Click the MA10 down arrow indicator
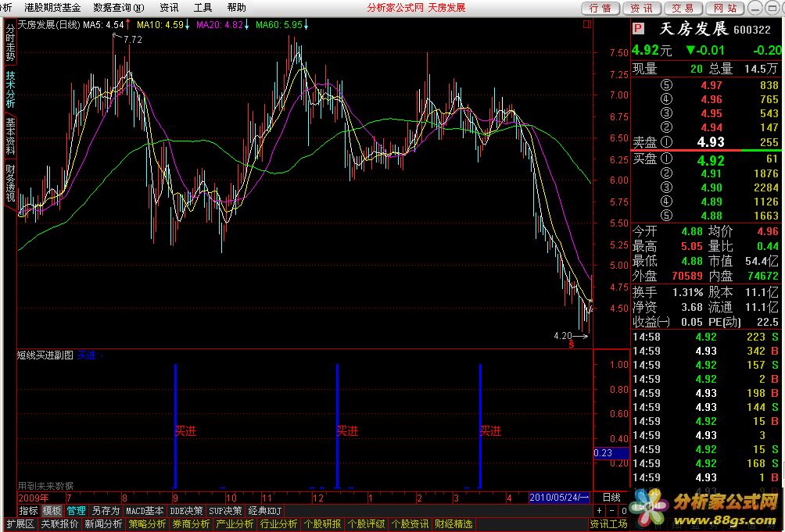 tap(187, 24)
